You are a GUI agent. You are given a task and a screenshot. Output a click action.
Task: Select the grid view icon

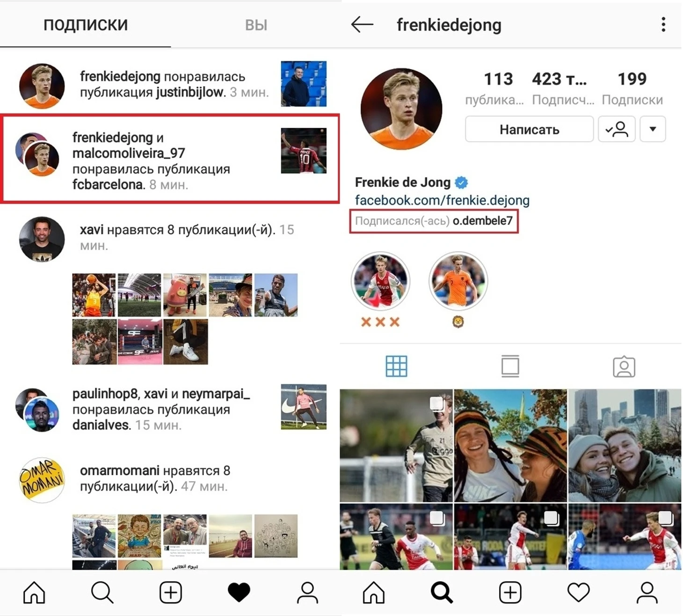click(x=396, y=366)
